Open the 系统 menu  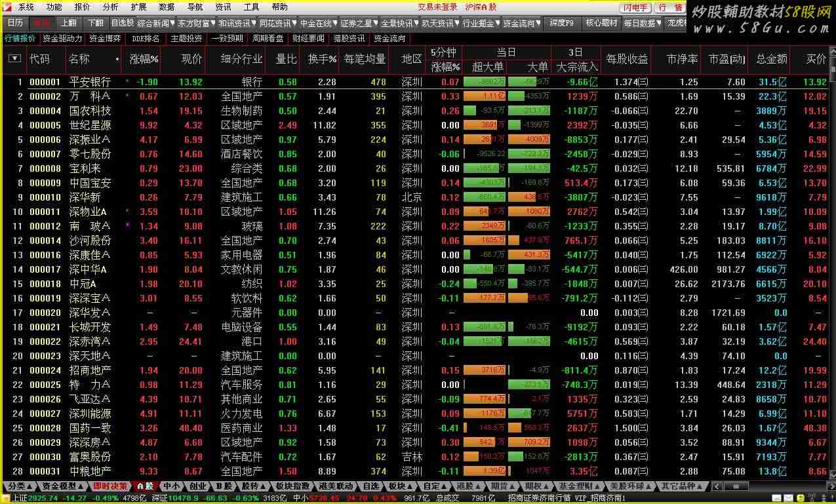click(26, 7)
